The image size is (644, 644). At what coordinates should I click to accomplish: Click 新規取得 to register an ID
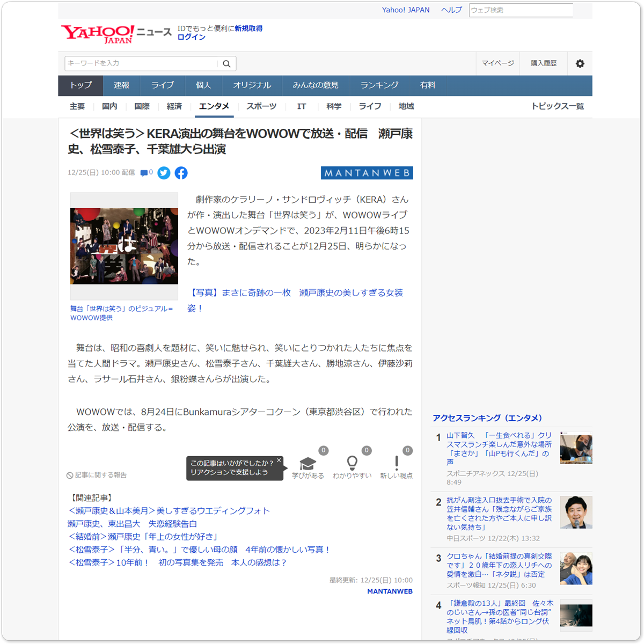[x=248, y=28]
